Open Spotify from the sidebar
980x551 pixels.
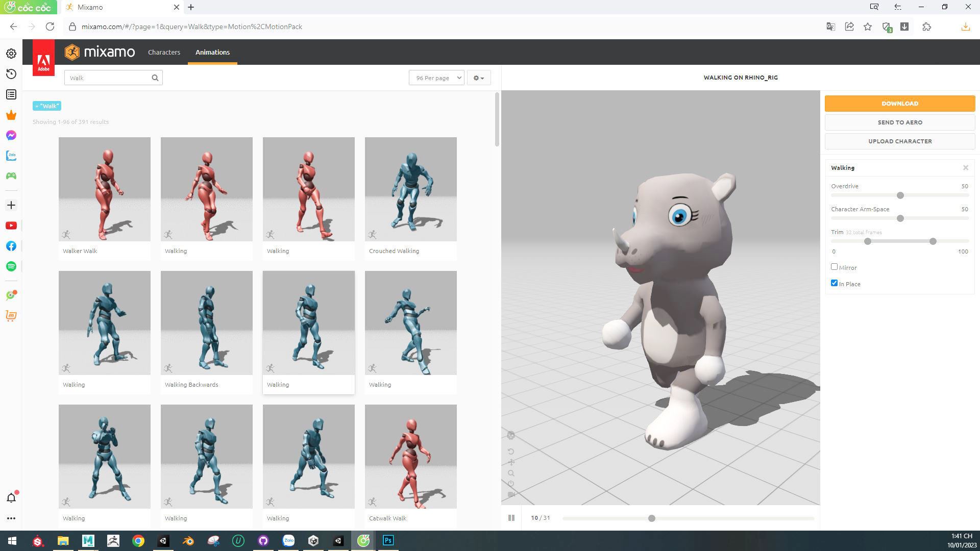[x=11, y=266]
